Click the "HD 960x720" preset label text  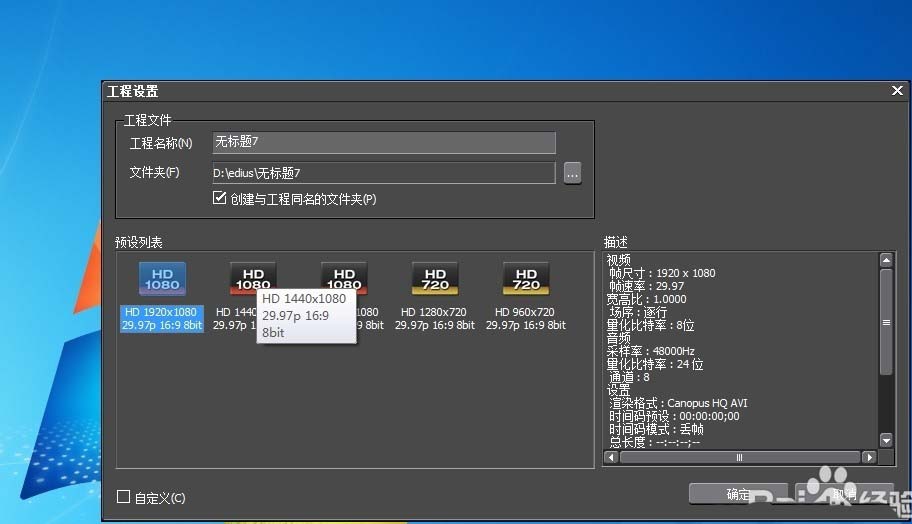(x=525, y=312)
